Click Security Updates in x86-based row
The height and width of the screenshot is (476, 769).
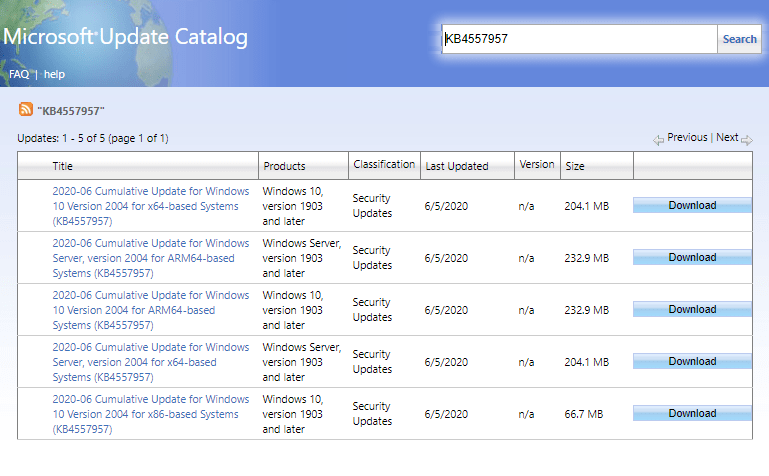(x=372, y=414)
